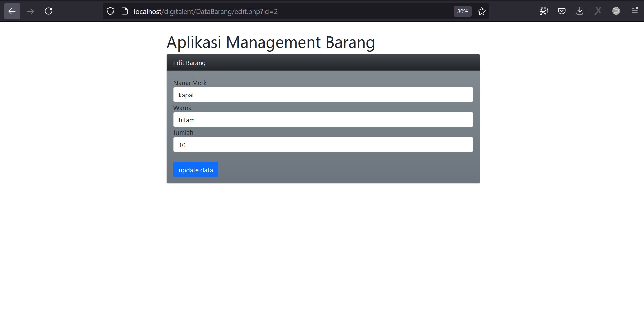Save page to Pocket

562,11
